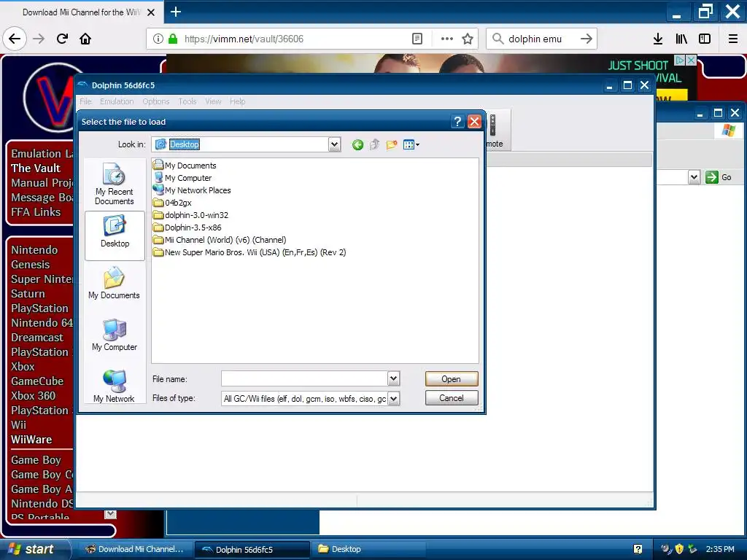Open the Firefox hamburger menu

732,39
